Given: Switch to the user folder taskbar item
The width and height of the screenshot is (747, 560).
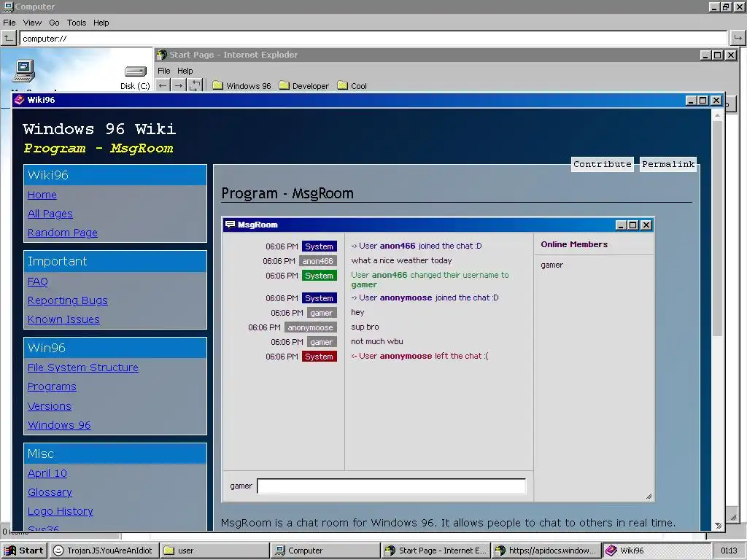Looking at the screenshot, I should pos(214,551).
